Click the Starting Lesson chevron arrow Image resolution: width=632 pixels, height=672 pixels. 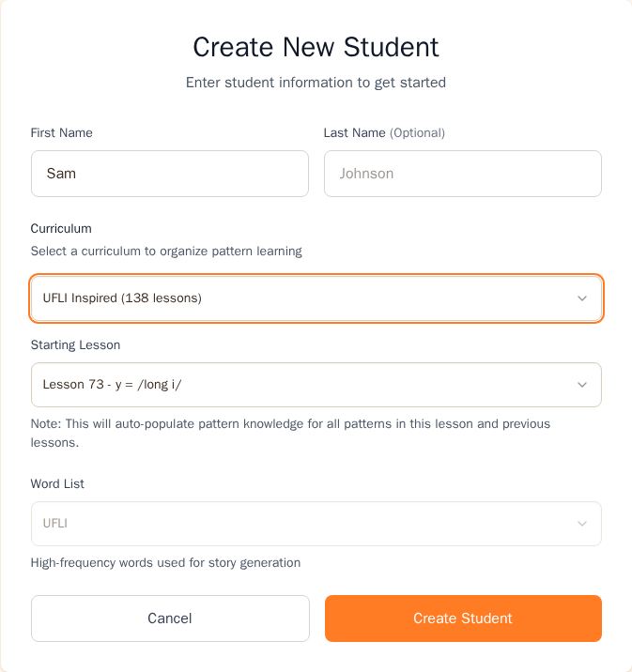point(582,385)
